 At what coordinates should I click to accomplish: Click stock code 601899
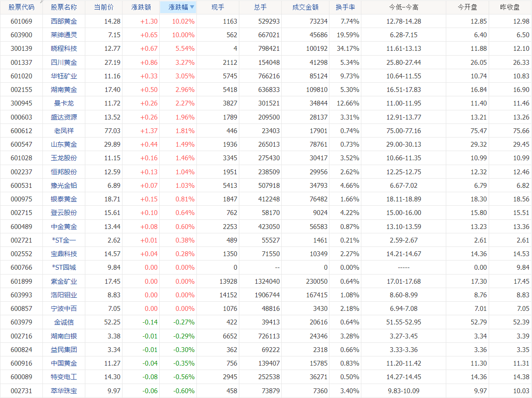pos(21,281)
